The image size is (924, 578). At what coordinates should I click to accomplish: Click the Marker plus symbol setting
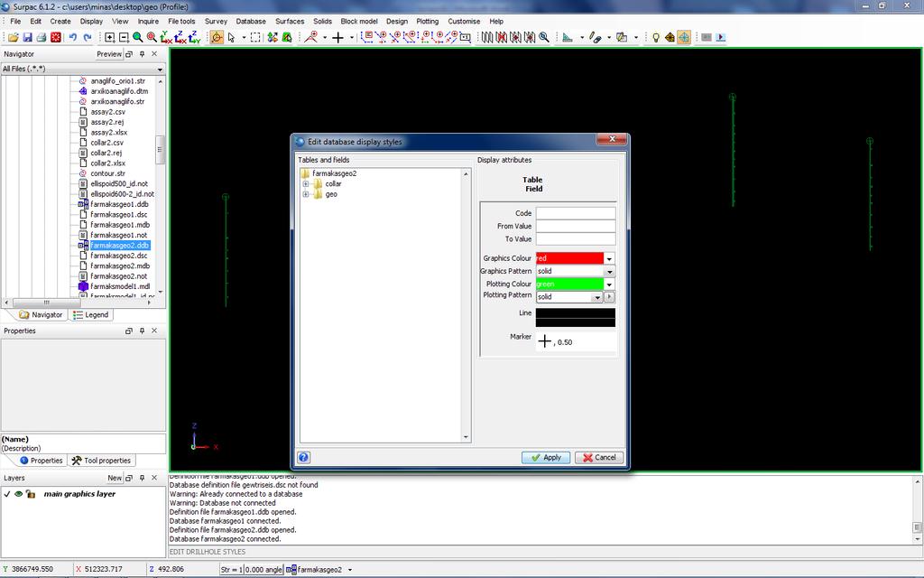click(x=544, y=341)
